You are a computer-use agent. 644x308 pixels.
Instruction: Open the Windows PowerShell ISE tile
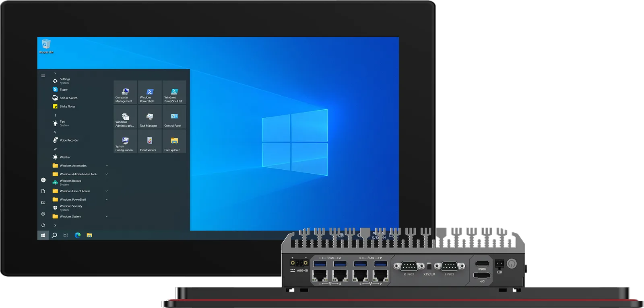tap(174, 92)
